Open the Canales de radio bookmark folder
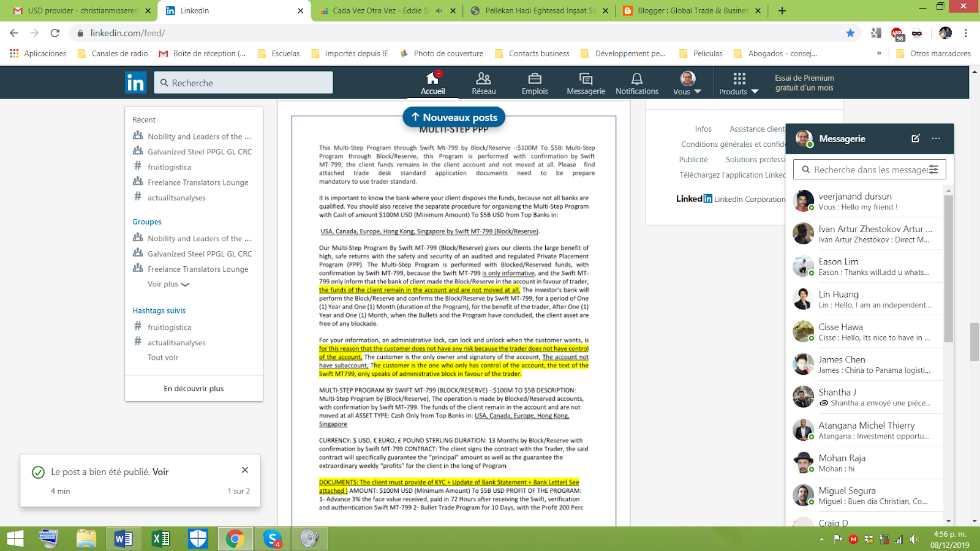This screenshot has width=980, height=551. [113, 53]
